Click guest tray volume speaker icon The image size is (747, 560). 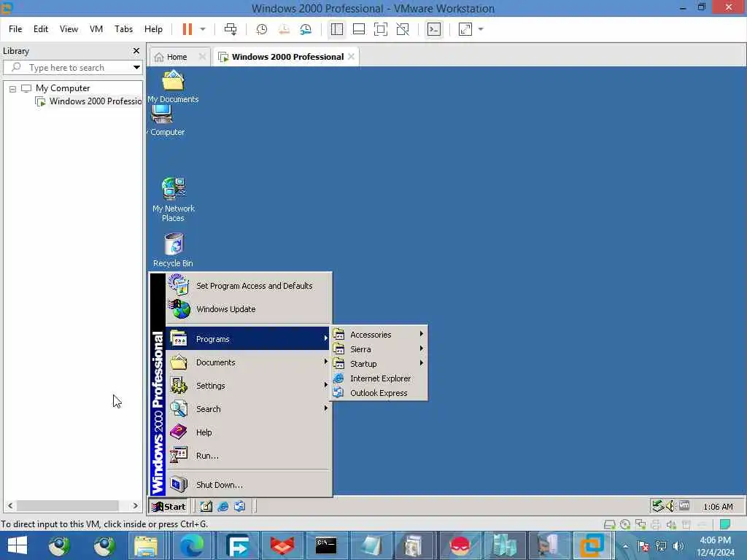[670, 506]
